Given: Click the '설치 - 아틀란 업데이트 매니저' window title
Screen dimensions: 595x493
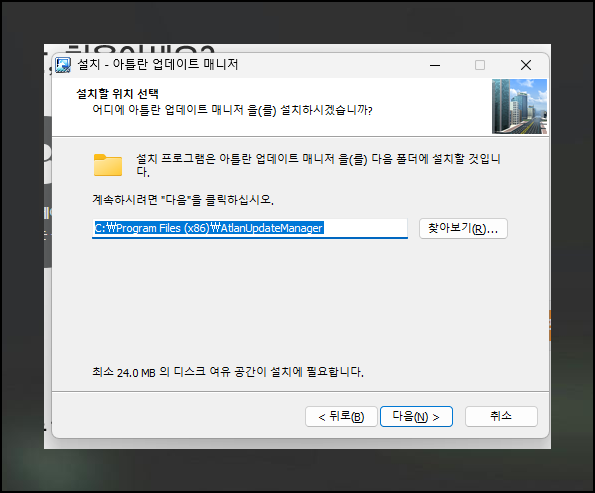Looking at the screenshot, I should pos(158,65).
